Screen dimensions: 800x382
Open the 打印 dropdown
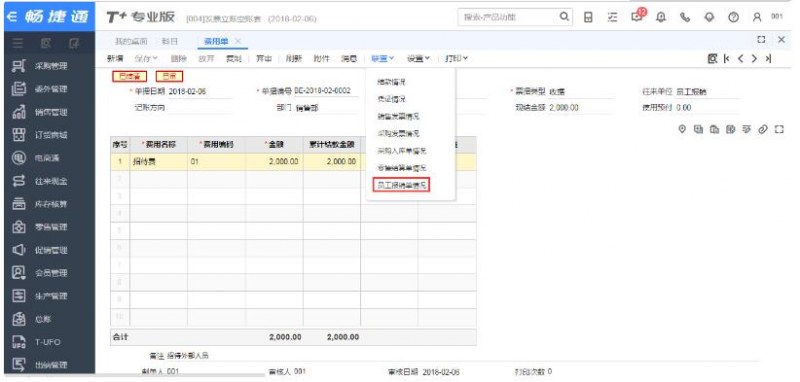pos(457,59)
